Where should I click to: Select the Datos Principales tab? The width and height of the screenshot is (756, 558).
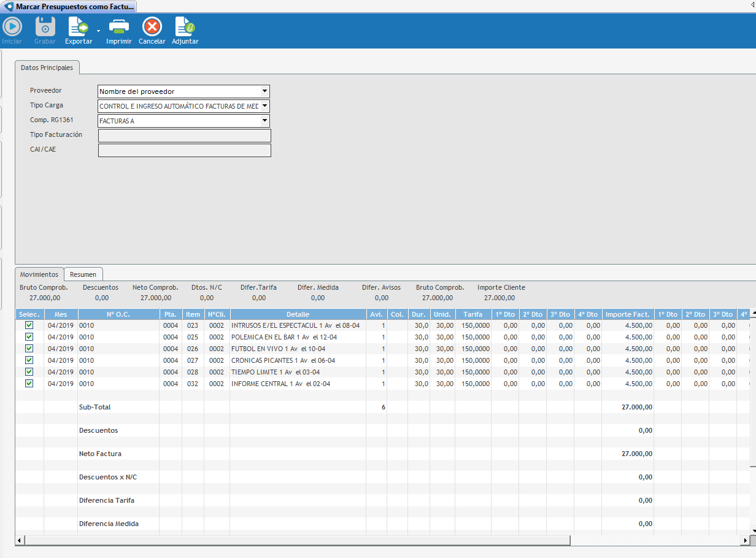[47, 68]
